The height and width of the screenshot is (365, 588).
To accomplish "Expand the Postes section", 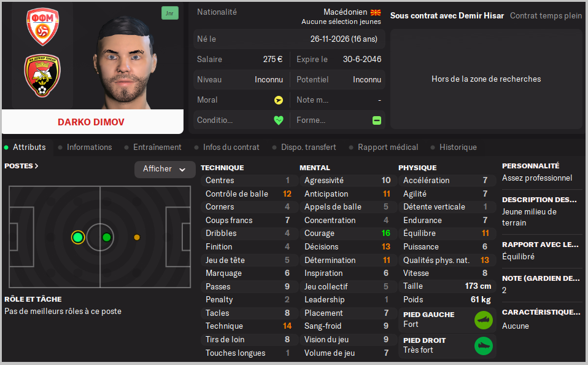I will [x=21, y=166].
